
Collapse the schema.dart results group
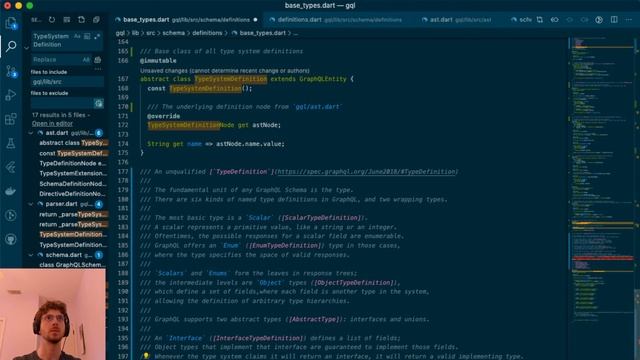(31, 255)
